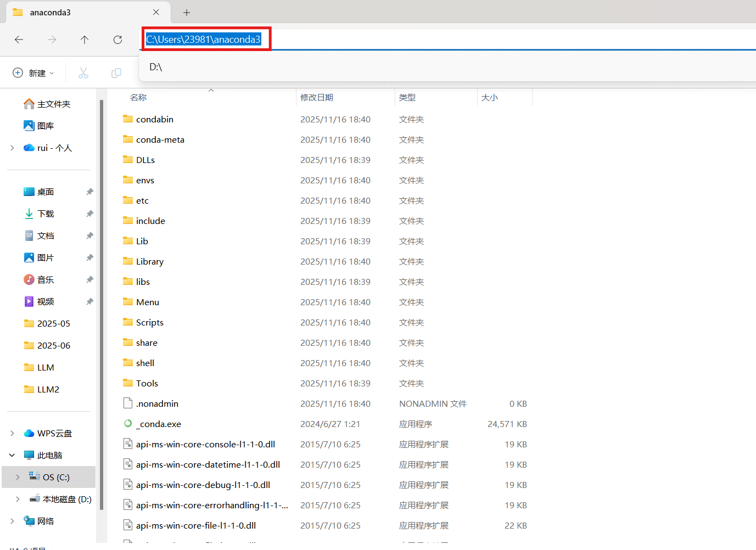This screenshot has height=550, width=756.
Task: Go up one folder level
Action: [x=85, y=40]
